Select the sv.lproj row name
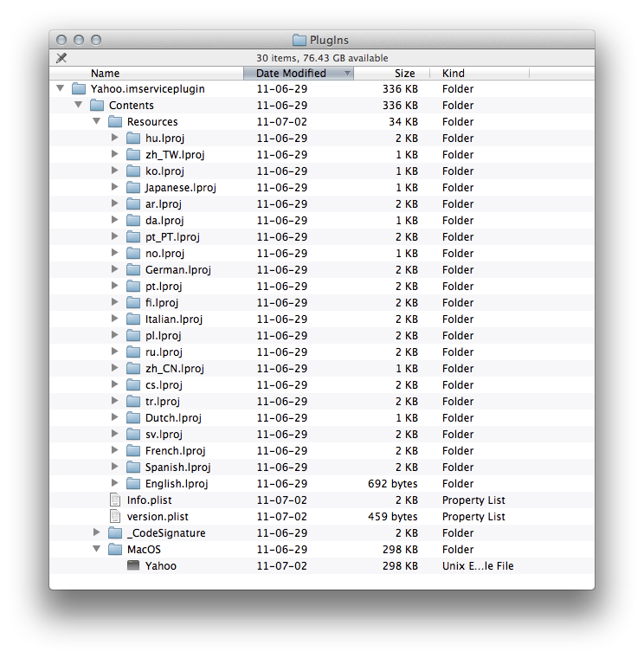The width and height of the screenshot is (644, 658). [164, 435]
